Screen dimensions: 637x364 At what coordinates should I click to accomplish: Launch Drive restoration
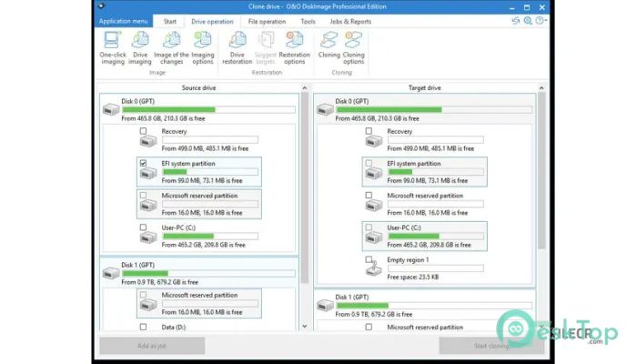[x=238, y=48]
